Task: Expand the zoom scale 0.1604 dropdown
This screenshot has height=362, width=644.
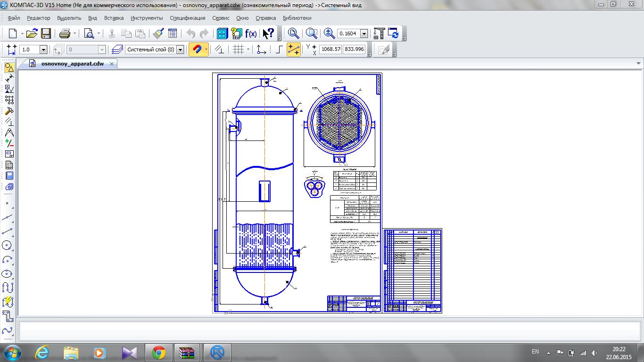Action: (363, 33)
